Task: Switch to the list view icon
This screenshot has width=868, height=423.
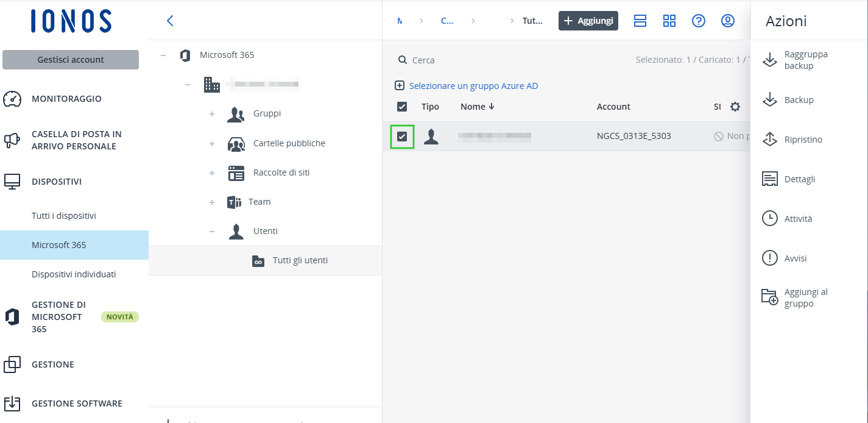Action: 640,21
